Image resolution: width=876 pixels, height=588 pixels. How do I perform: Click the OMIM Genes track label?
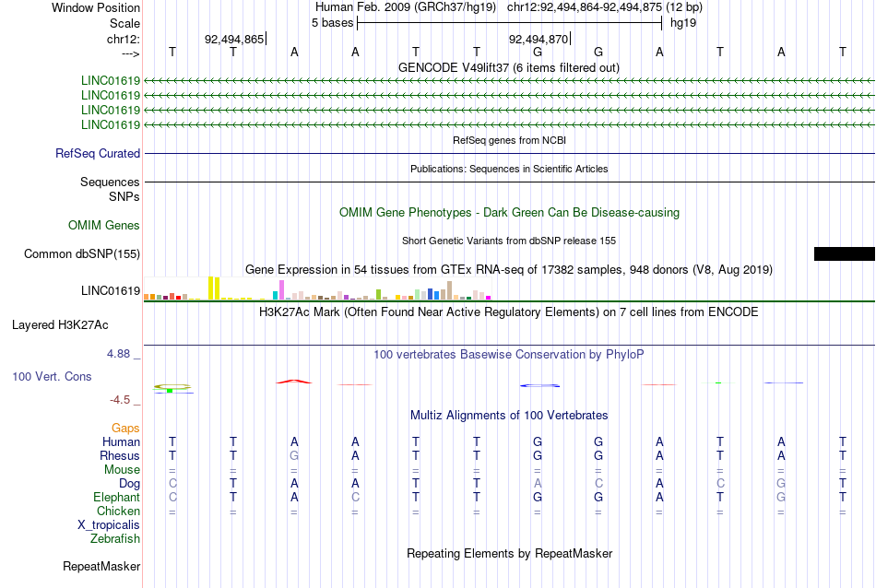pyautogui.click(x=104, y=226)
